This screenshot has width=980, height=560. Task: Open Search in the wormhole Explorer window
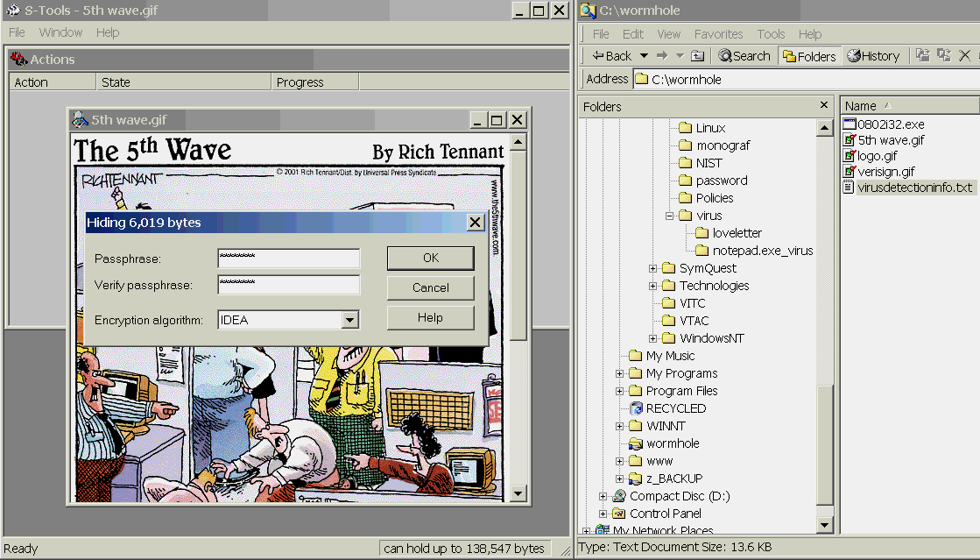(x=744, y=56)
